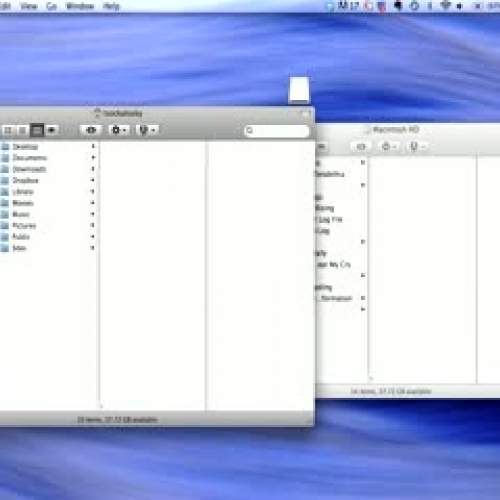This screenshot has height=500, width=500.
Task: Open the Dropbox toolbar menu in front window
Action: [x=147, y=130]
